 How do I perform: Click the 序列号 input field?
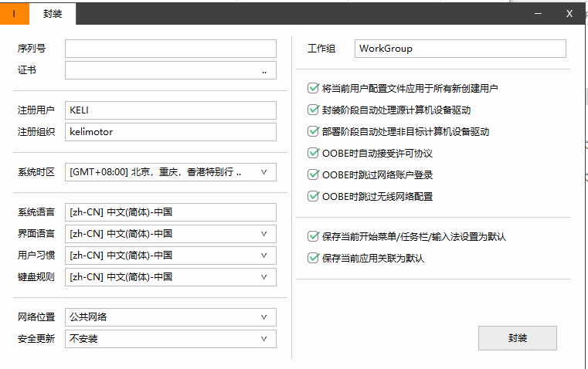(x=171, y=49)
